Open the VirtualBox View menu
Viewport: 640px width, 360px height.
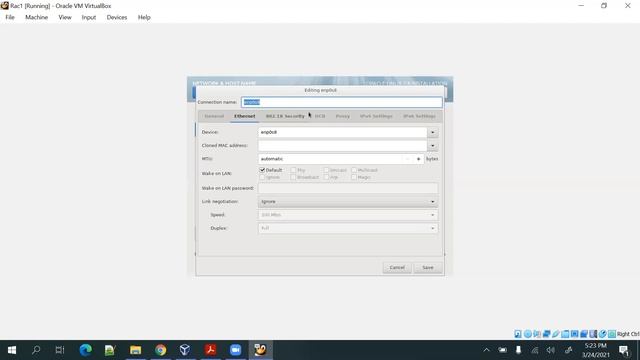click(65, 17)
